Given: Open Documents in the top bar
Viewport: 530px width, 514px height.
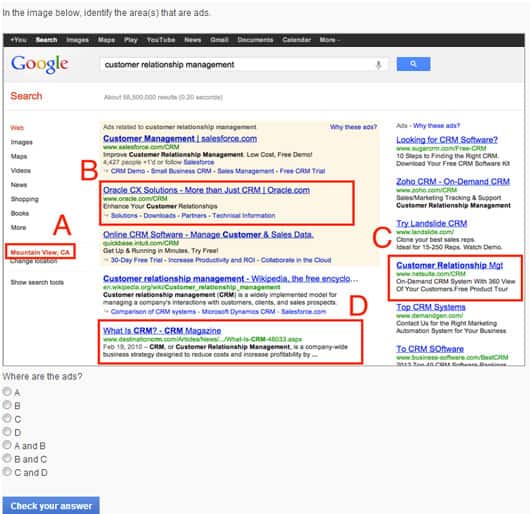Looking at the screenshot, I should tap(255, 40).
